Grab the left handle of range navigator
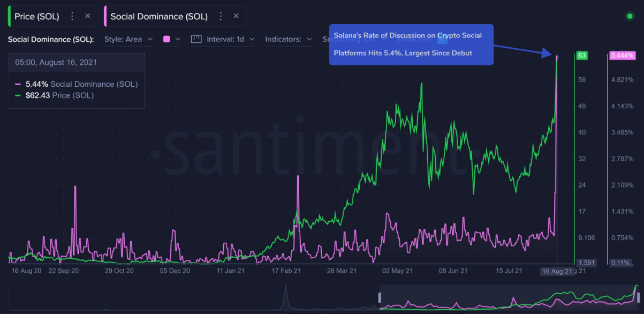This screenshot has width=644, height=314. click(380, 298)
